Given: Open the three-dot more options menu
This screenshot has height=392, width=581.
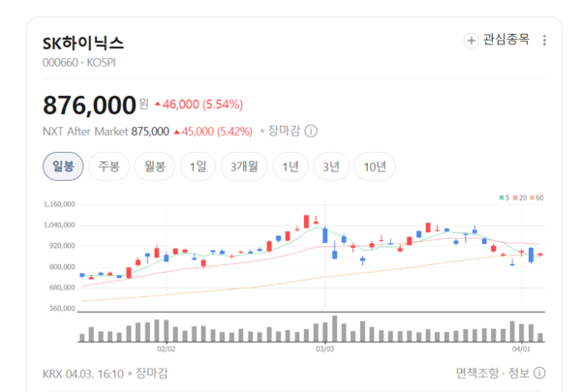Looking at the screenshot, I should coord(544,41).
